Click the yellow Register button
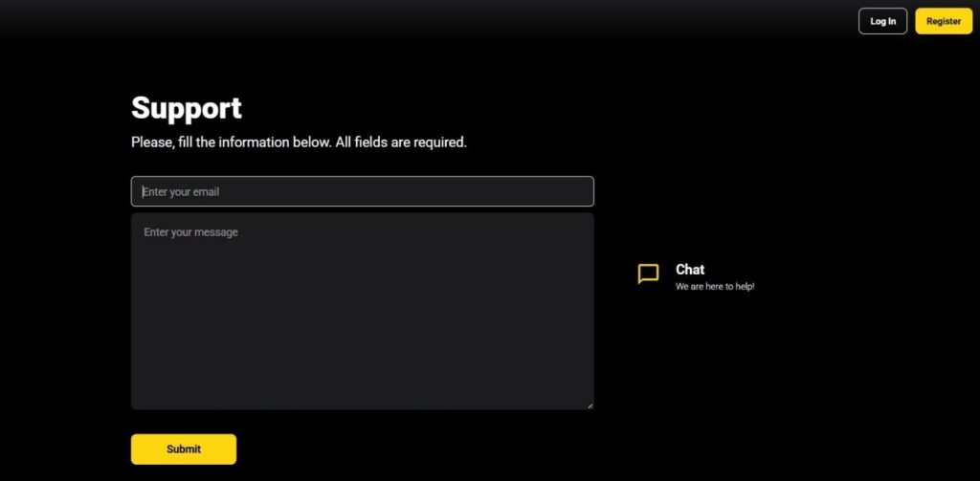Screen dimensions: 980x481 pyautogui.click(x=943, y=21)
